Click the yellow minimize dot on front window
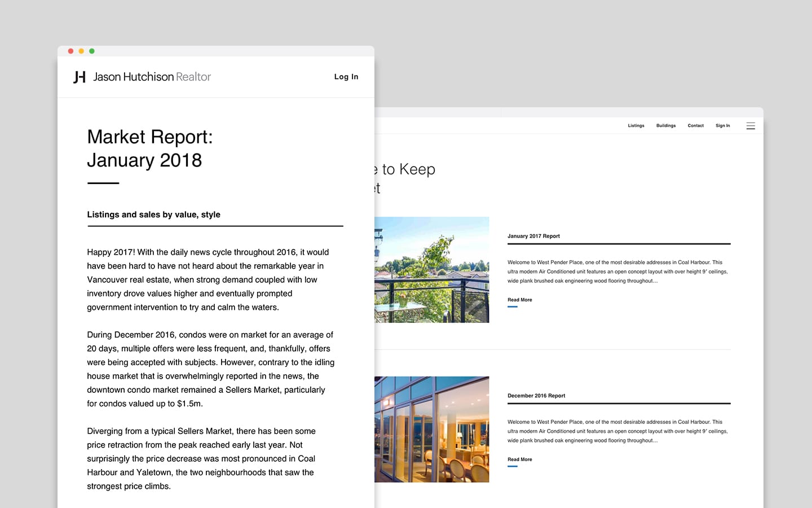Viewport: 812px width, 508px height. [x=81, y=51]
